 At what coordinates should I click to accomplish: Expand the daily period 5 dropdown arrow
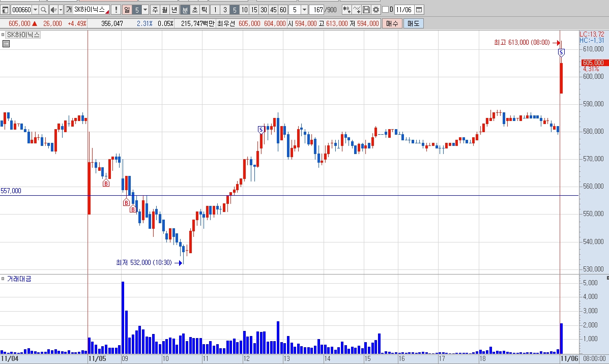146,10
